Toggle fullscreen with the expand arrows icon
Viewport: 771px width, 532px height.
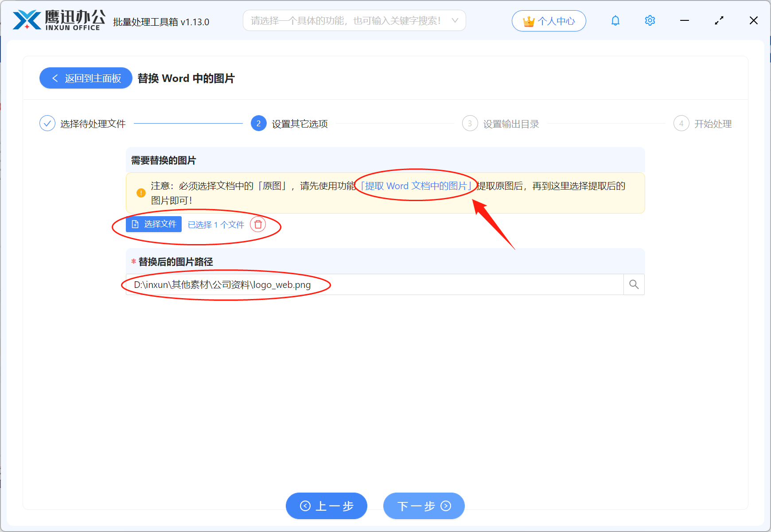(x=719, y=20)
